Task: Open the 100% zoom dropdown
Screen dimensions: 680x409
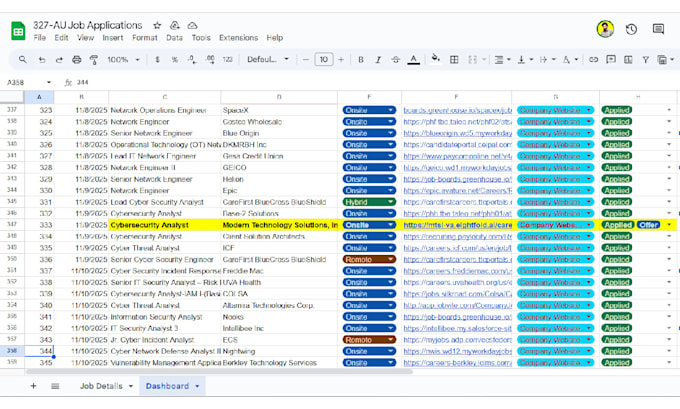Action: (124, 59)
